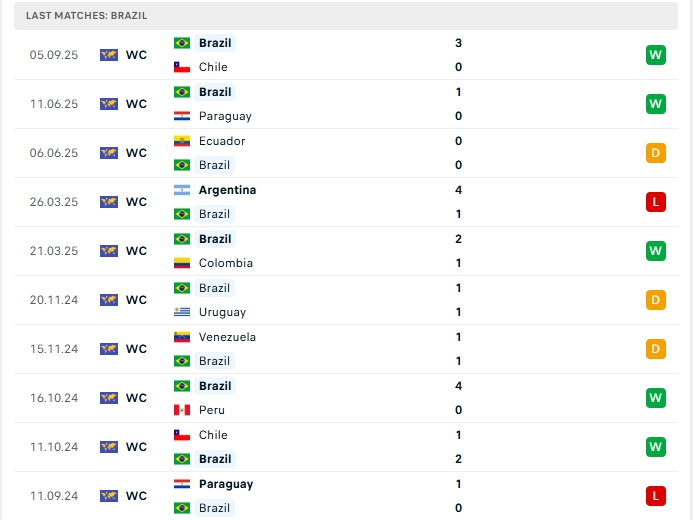Click the red L badge for 11.09.24 match

[655, 496]
